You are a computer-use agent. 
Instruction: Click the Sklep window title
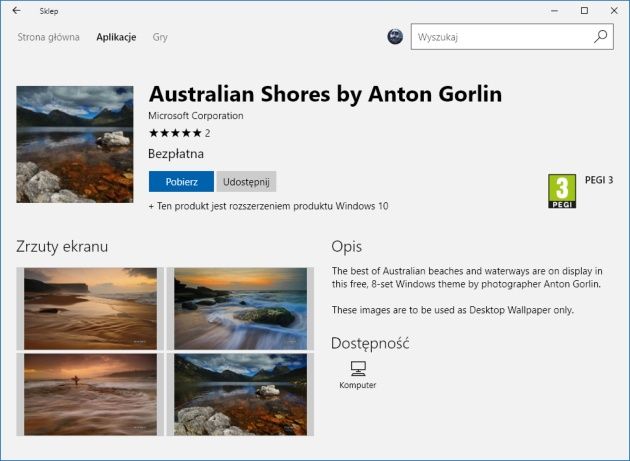49,11
